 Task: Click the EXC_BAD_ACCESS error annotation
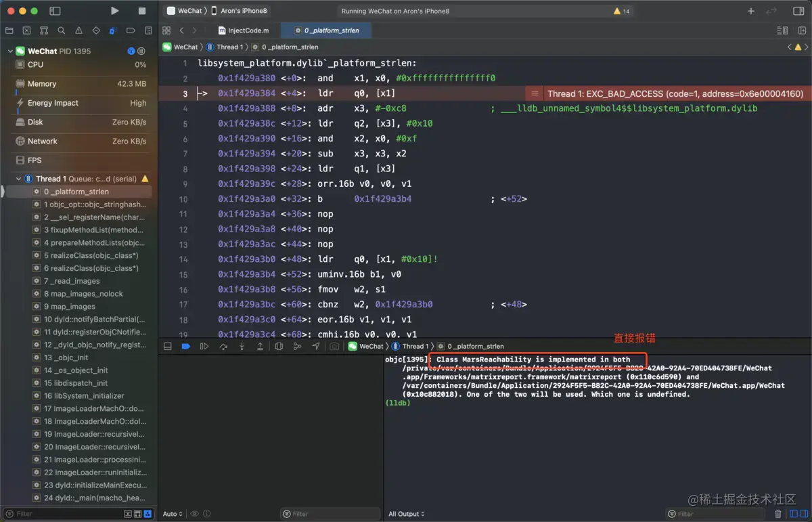pyautogui.click(x=669, y=93)
